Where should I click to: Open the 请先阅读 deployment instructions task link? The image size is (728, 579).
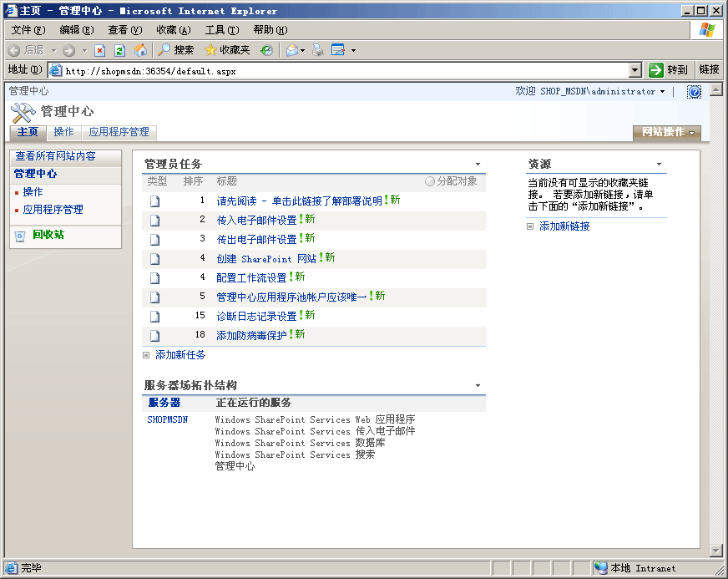[299, 201]
